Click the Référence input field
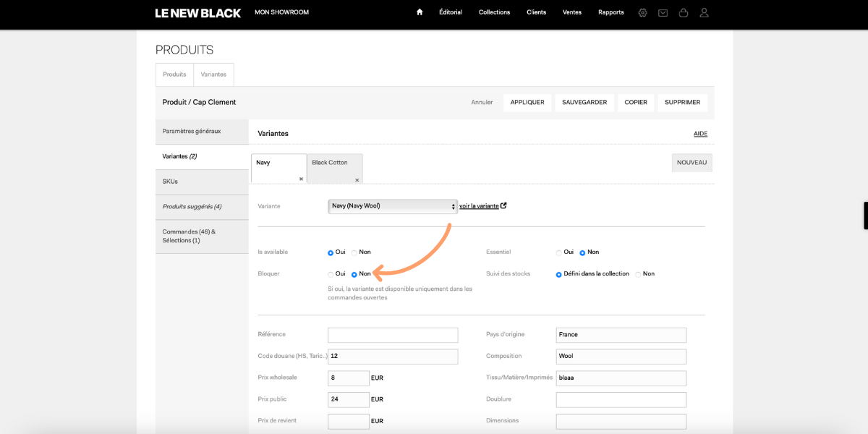 (393, 335)
